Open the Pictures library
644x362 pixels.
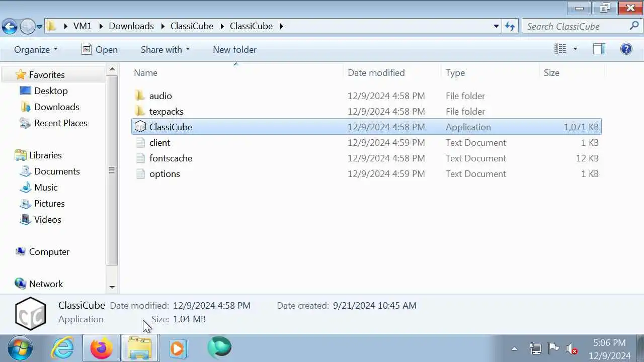click(x=49, y=203)
